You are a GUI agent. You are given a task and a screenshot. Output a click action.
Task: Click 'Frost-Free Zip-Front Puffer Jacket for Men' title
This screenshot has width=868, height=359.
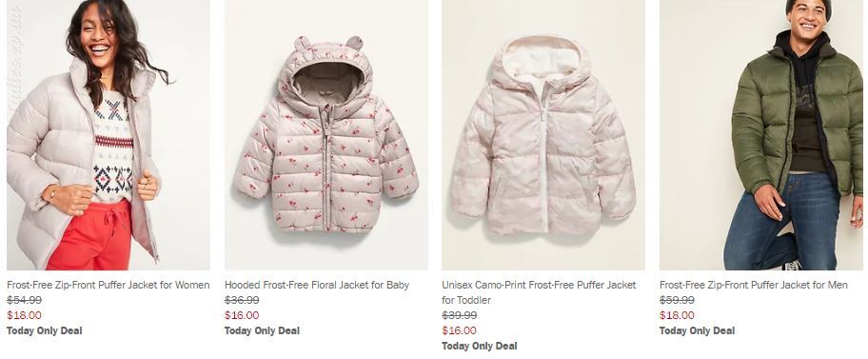coord(754,285)
